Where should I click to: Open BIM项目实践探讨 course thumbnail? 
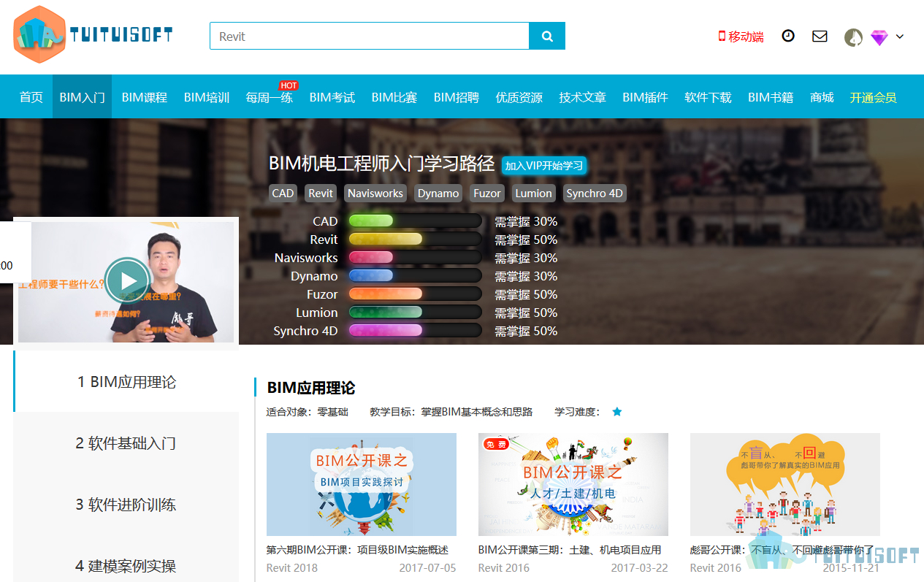point(362,485)
